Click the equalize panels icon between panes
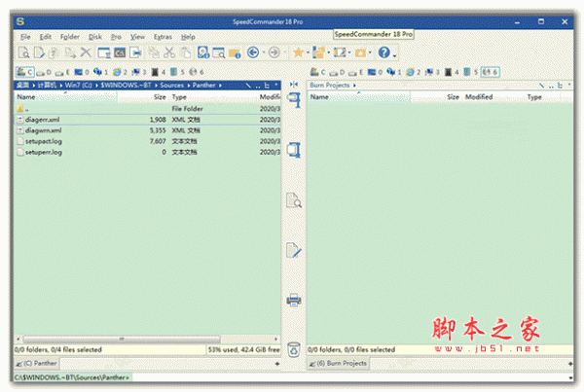The width and height of the screenshot is (584, 392). (x=294, y=85)
